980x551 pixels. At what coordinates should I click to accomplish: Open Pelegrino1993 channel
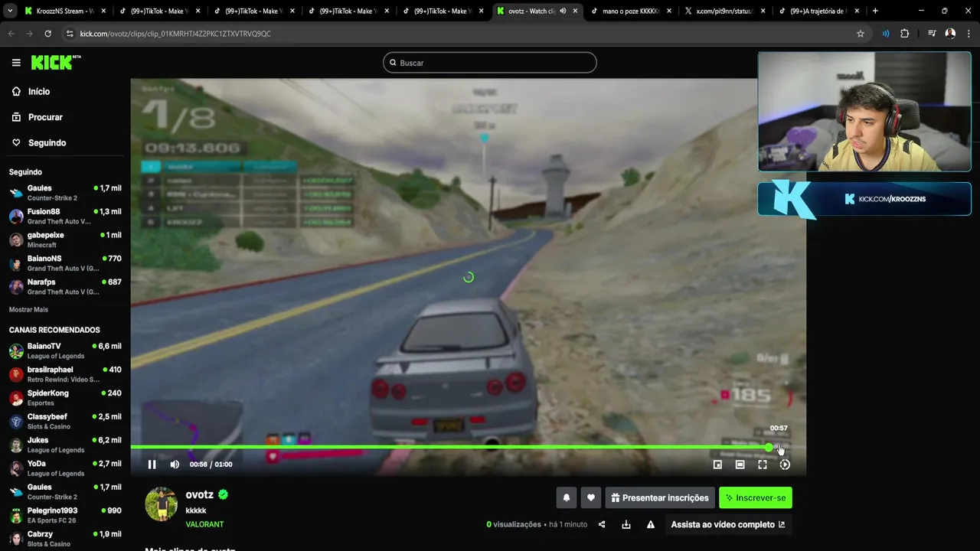(65, 515)
